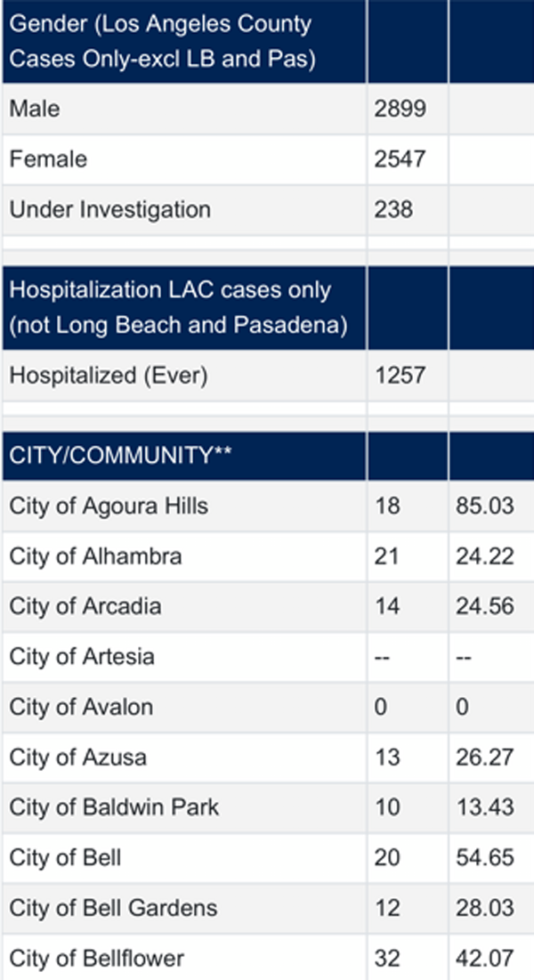
Task: Click City of Alhambra rate 24.22
Action: pyautogui.click(x=485, y=555)
